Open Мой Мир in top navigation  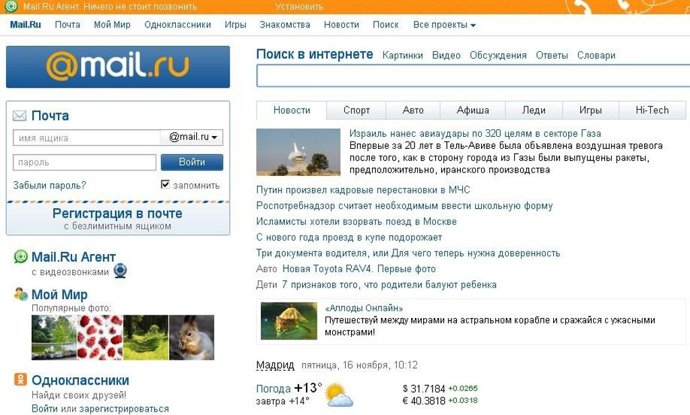coord(112,25)
